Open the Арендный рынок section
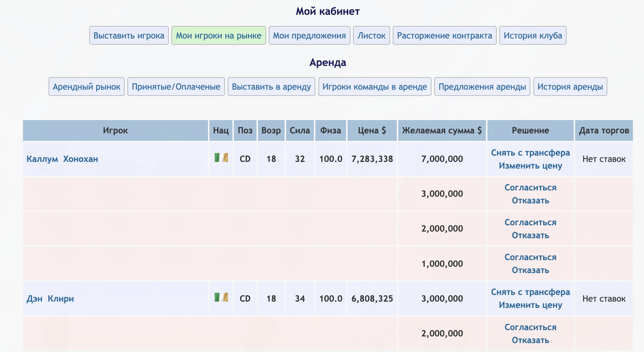Image resolution: width=644 pixels, height=352 pixels. (87, 87)
